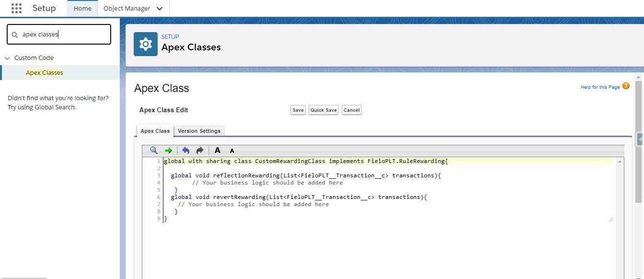Click the Setup gear icon in header
This screenshot has height=279, width=644.
click(x=145, y=44)
